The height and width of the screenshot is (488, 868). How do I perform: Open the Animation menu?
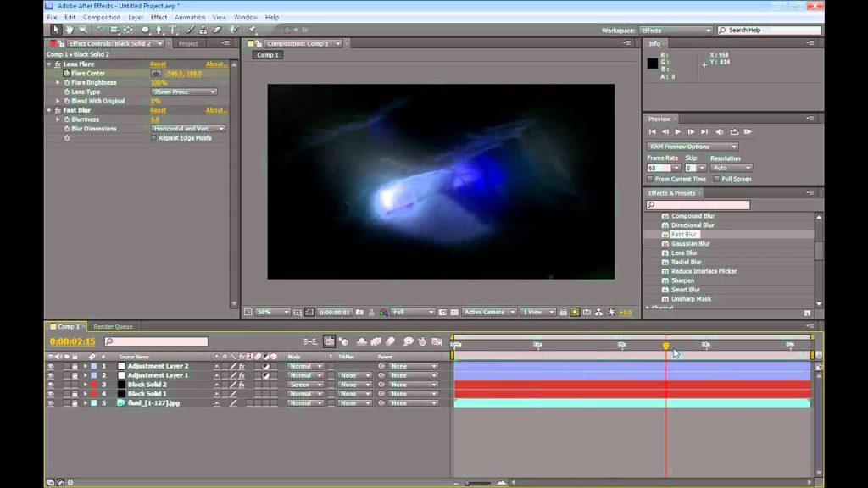click(190, 18)
